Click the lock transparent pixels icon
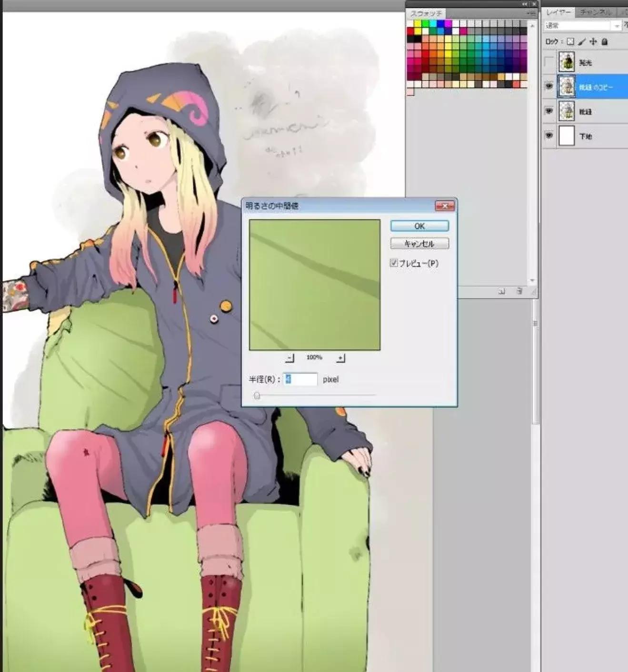The width and height of the screenshot is (628, 672). pyautogui.click(x=570, y=42)
